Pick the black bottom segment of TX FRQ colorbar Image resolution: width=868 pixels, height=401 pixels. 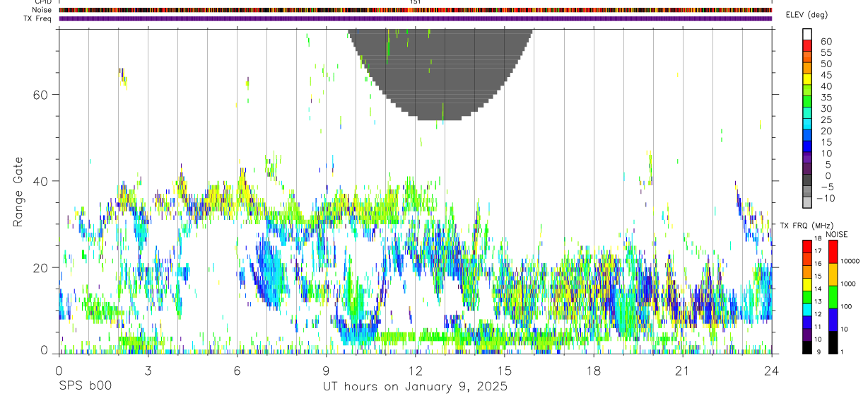coord(807,349)
